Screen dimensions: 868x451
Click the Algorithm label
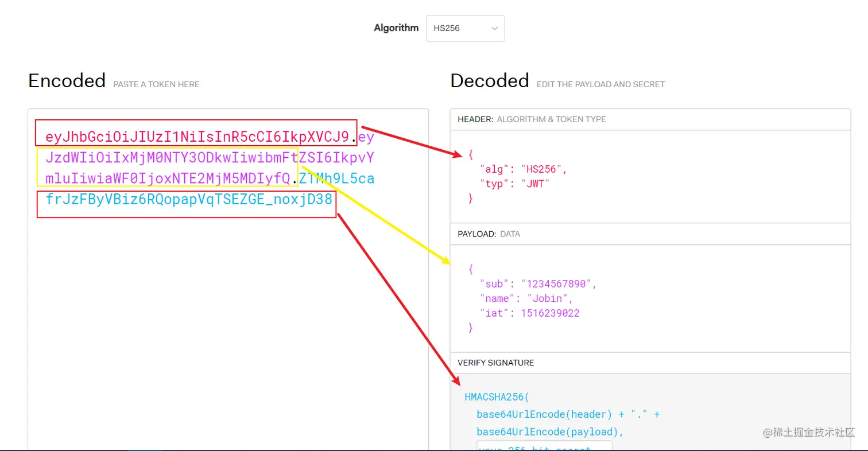pos(396,28)
